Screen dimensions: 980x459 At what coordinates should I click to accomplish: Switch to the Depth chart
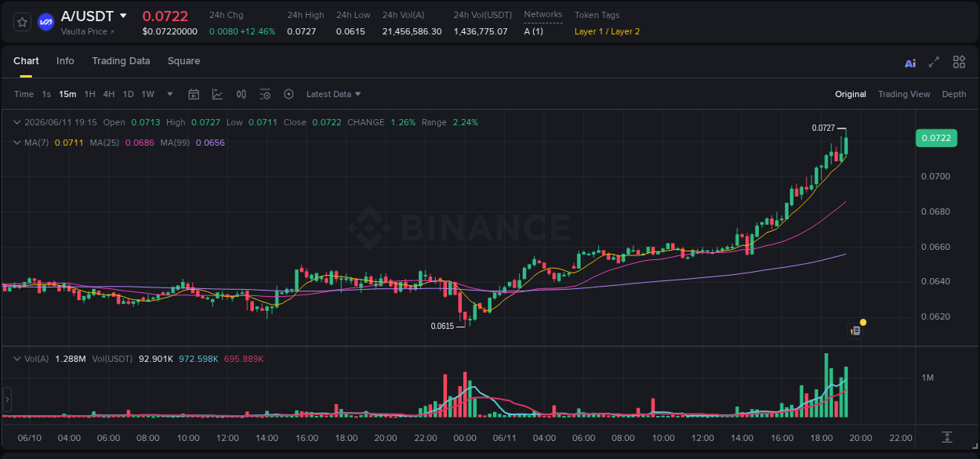pos(954,94)
